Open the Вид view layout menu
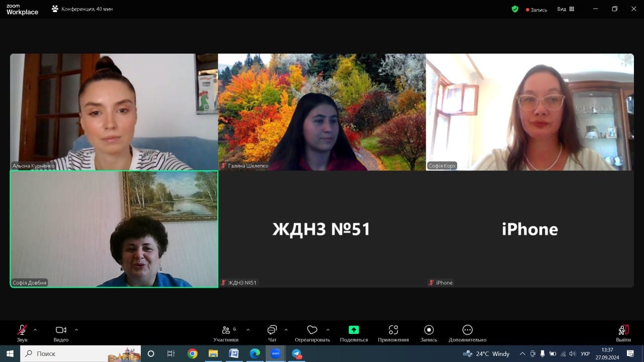The width and height of the screenshot is (644, 362). tap(566, 9)
